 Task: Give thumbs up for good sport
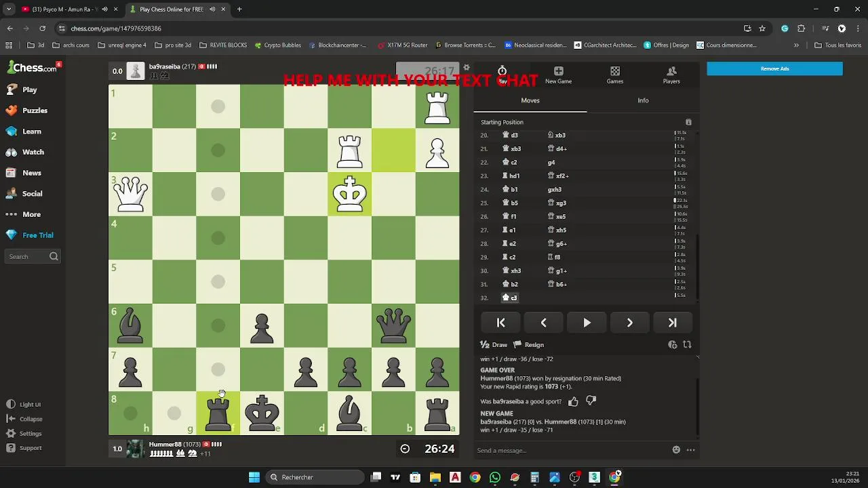573,401
